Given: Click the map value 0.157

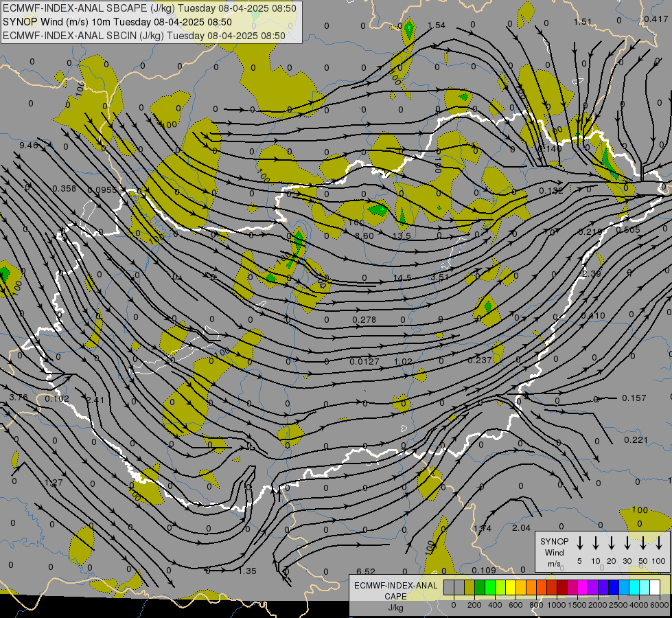Looking at the screenshot, I should click(x=634, y=398).
